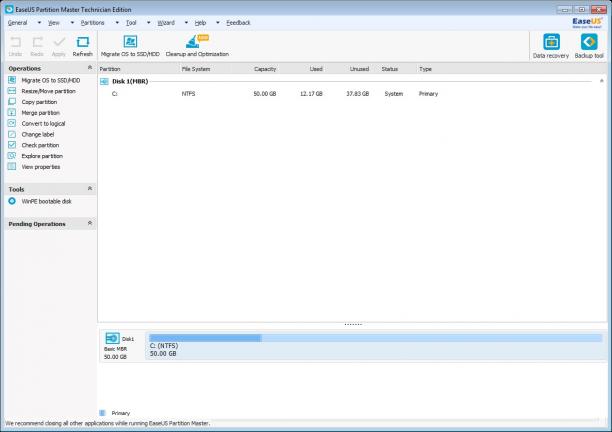612x432 pixels.
Task: Collapse the Disk 1(MBR) group arrow
Action: pos(601,81)
